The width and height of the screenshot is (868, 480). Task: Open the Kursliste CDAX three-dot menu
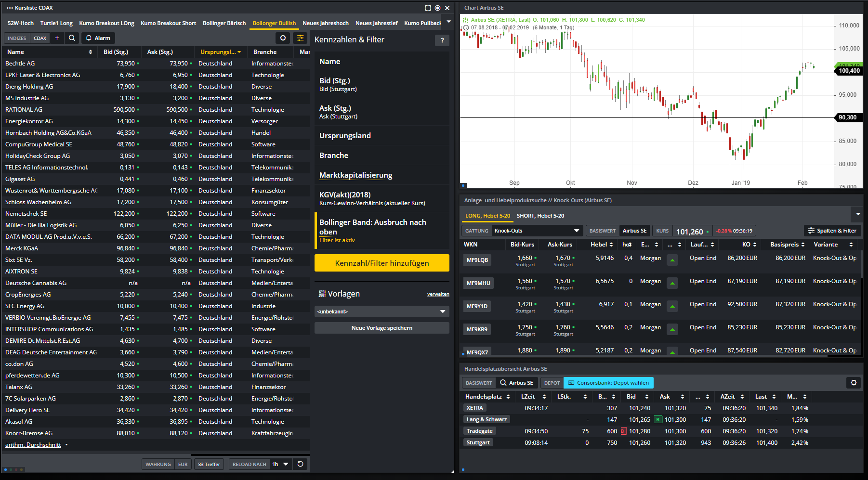pyautogui.click(x=10, y=8)
